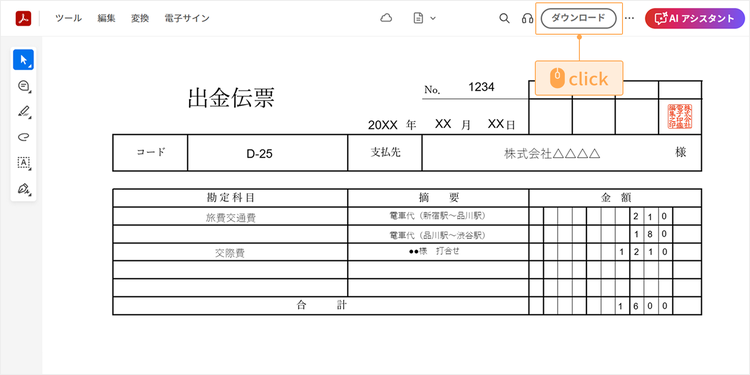
Task: Open the 電子サイン menu
Action: pyautogui.click(x=187, y=18)
